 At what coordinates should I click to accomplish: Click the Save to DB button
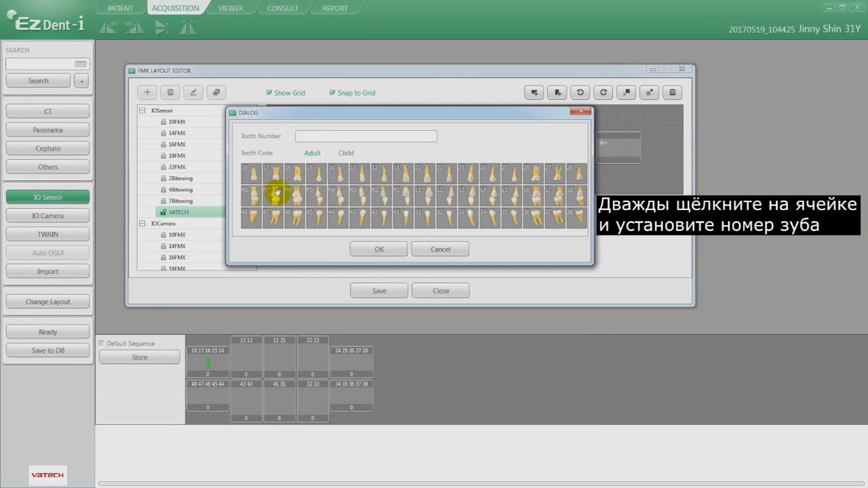coord(47,350)
